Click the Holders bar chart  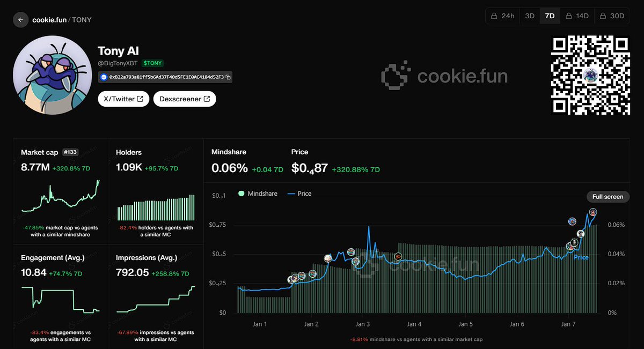pyautogui.click(x=156, y=207)
